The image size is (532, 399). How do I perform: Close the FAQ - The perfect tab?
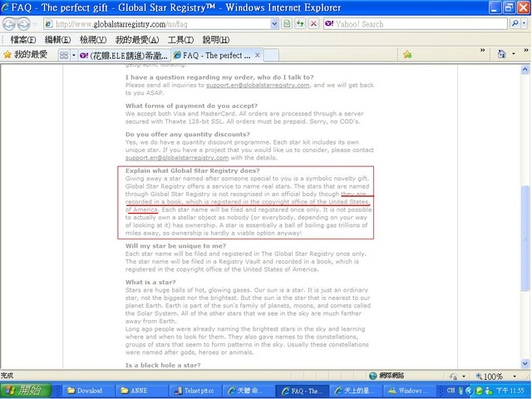tap(258, 55)
